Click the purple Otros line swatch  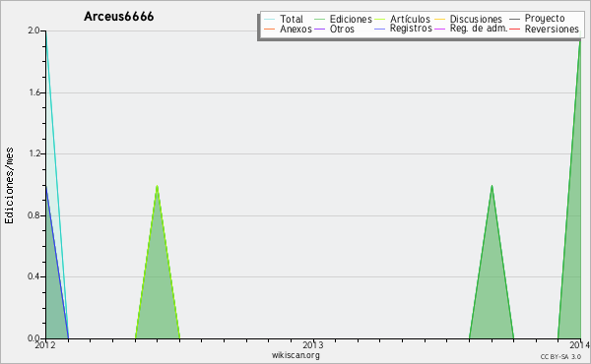click(x=319, y=29)
